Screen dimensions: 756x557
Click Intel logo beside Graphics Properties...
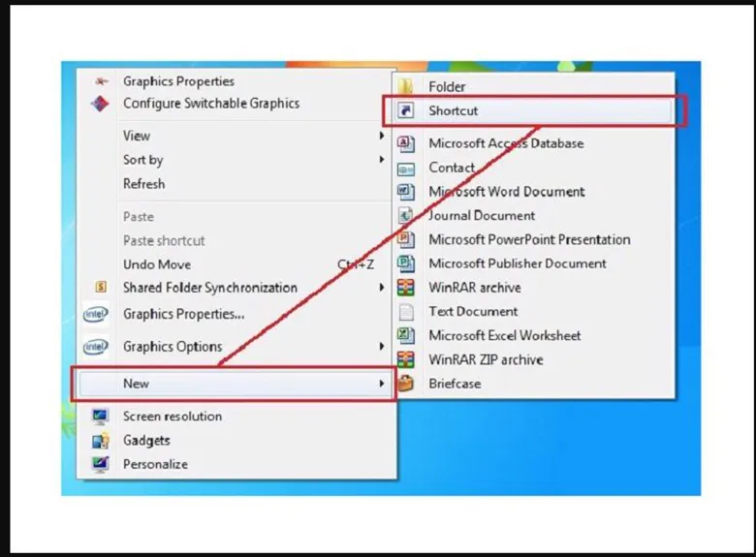click(95, 315)
